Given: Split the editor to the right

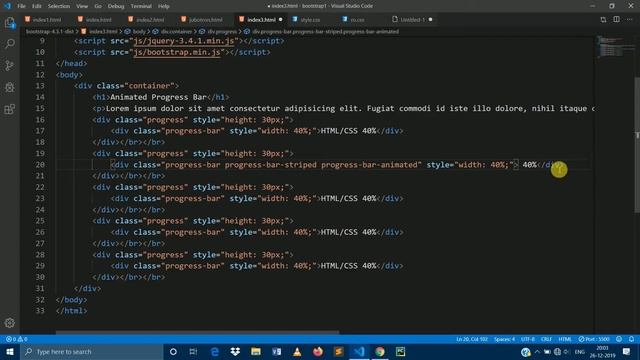Looking at the screenshot, I should (616, 20).
